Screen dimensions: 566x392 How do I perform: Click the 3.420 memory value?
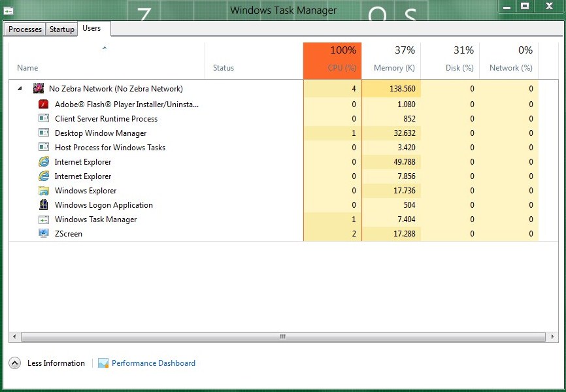[406, 147]
